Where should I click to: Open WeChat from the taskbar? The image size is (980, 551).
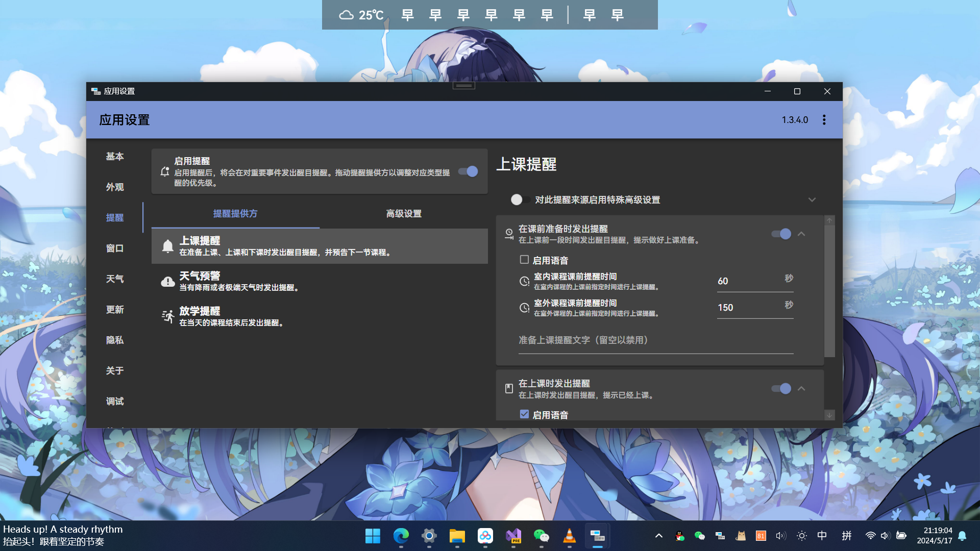542,536
